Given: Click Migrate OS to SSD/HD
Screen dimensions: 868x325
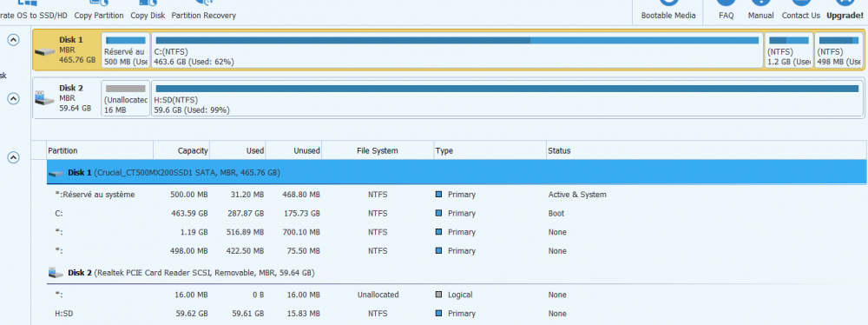Looking at the screenshot, I should 34,10.
